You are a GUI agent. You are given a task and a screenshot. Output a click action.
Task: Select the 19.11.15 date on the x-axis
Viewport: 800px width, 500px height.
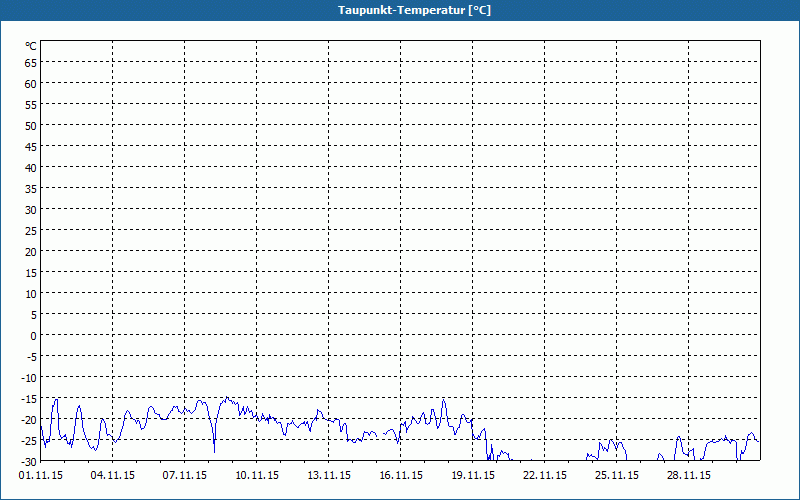(473, 476)
